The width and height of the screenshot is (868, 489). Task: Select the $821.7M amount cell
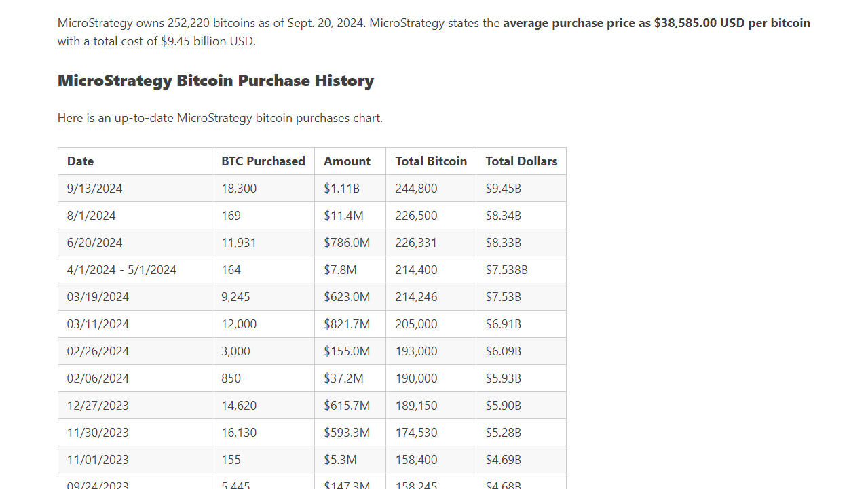pos(350,324)
